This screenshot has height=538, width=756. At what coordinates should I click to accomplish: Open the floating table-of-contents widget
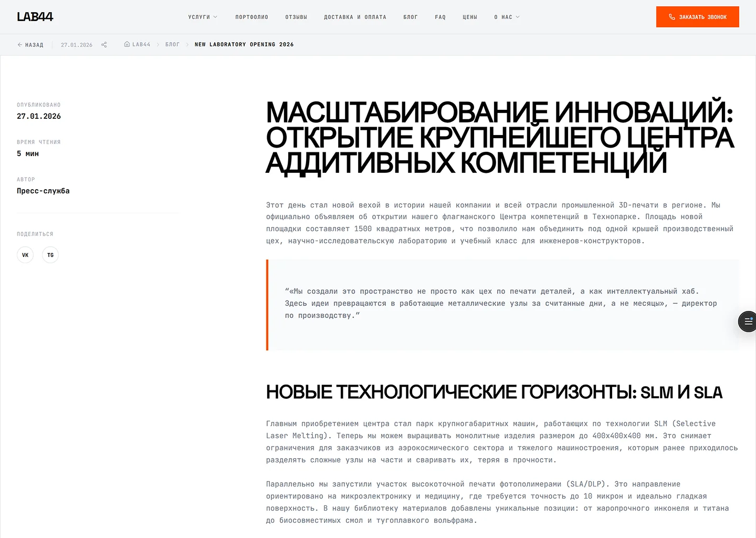point(747,321)
